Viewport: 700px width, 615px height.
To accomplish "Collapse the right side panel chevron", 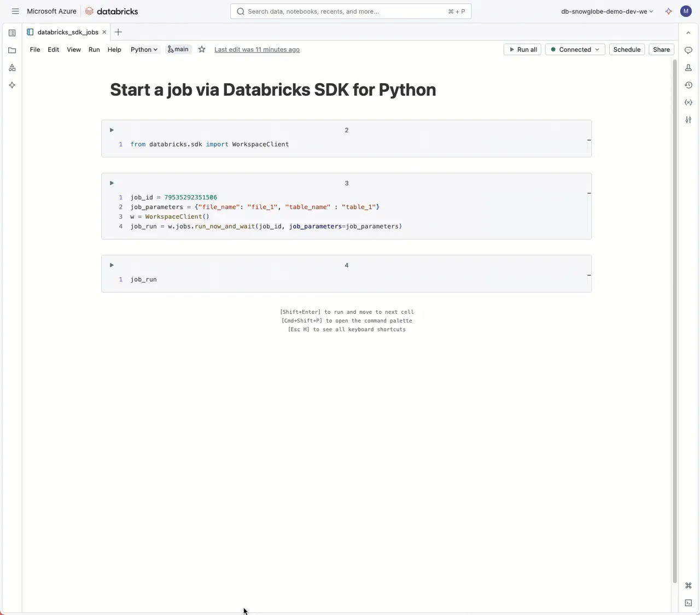I will pos(689,33).
